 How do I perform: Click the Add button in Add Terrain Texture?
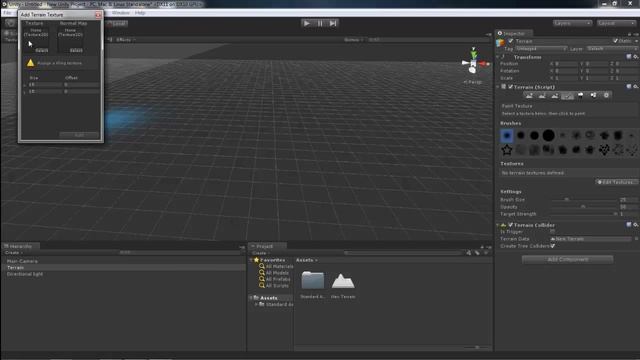[79, 135]
